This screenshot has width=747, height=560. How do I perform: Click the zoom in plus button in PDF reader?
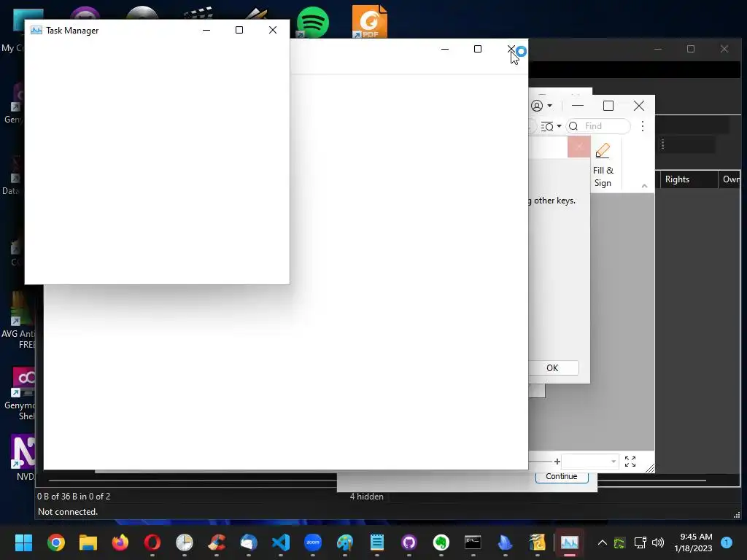pyautogui.click(x=557, y=462)
